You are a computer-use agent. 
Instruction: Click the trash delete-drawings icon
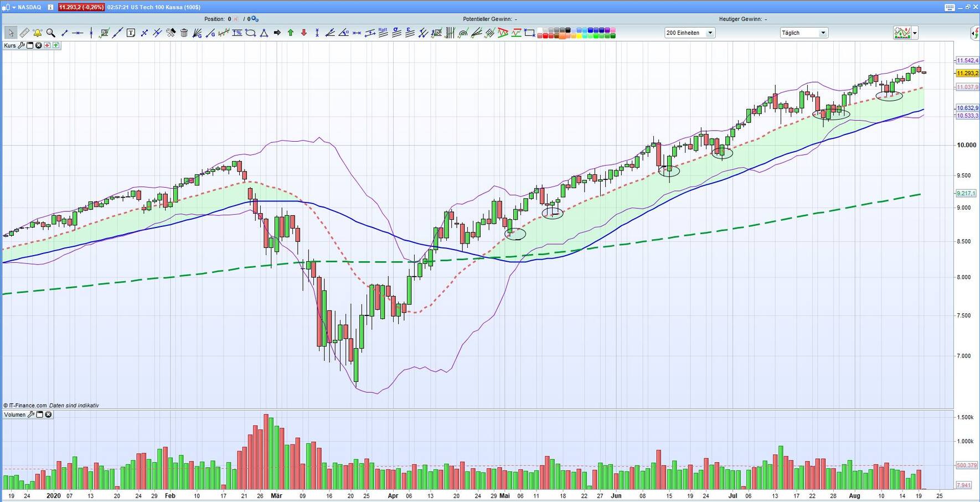click(x=184, y=33)
